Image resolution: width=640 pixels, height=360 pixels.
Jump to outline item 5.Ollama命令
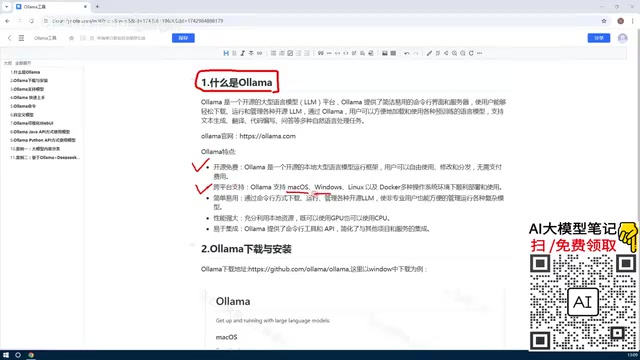point(23,106)
